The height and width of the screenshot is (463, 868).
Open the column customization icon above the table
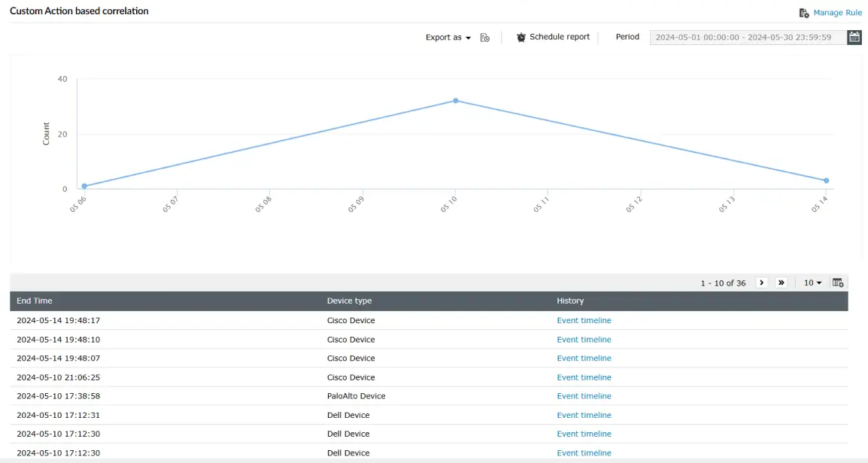839,282
